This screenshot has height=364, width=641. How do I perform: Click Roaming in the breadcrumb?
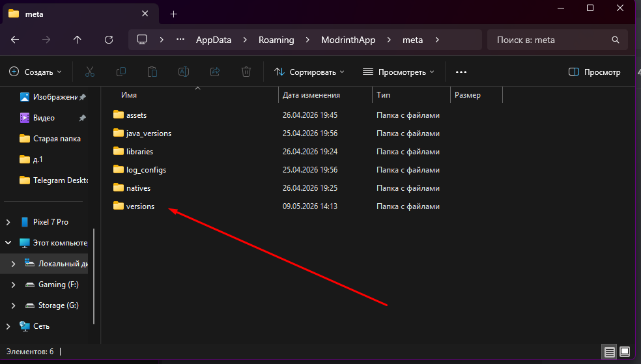[276, 40]
